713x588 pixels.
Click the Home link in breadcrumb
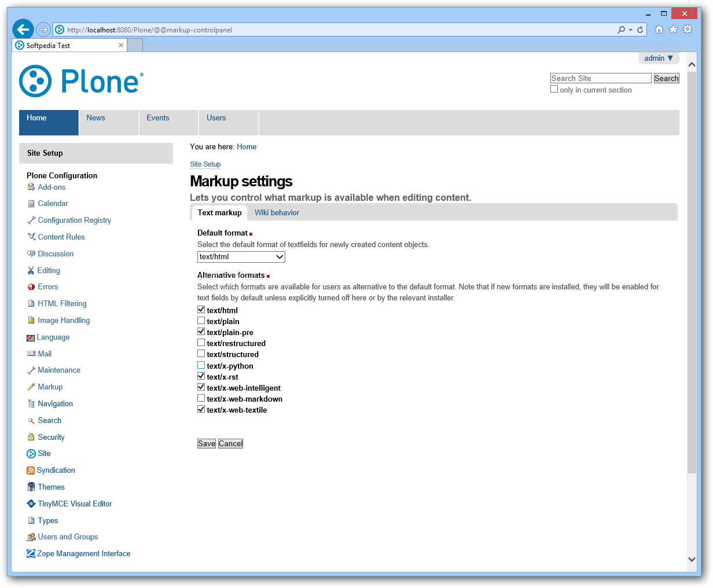(247, 147)
